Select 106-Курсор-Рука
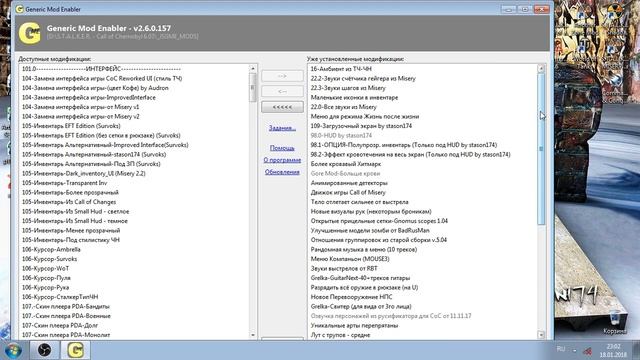Viewport: 640px width, 360px height. [45, 287]
